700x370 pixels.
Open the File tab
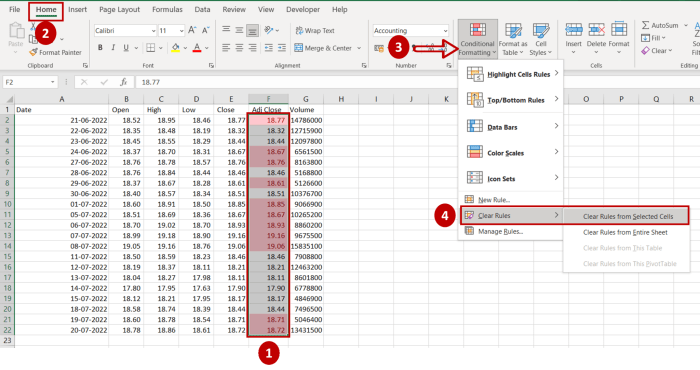click(15, 9)
